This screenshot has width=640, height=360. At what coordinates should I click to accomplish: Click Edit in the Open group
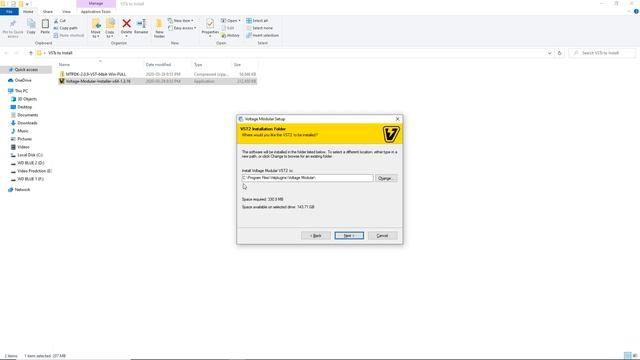click(228, 28)
